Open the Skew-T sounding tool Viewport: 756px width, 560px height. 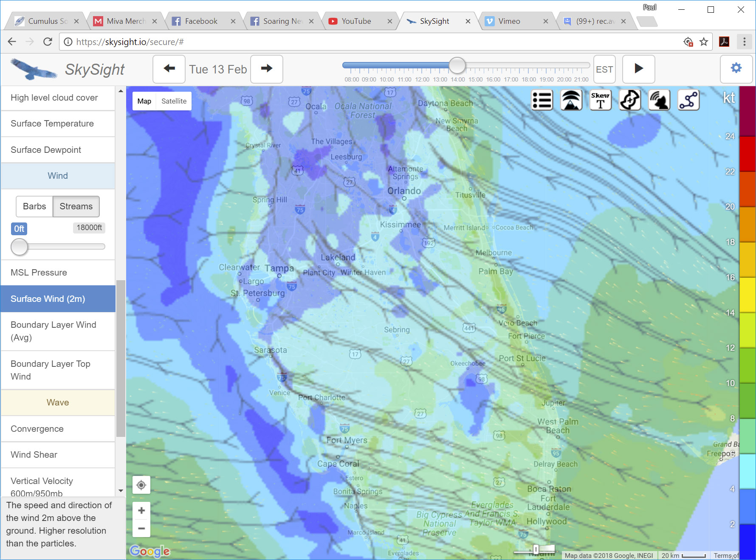(601, 101)
